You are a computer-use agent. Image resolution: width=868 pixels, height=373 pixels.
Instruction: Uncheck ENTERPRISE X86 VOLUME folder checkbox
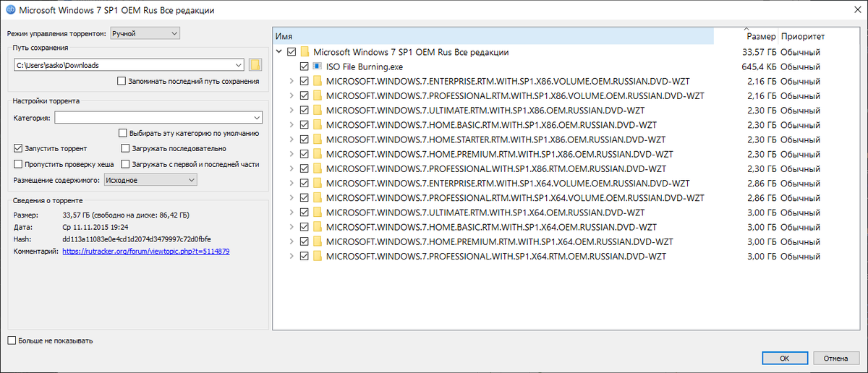click(x=304, y=80)
